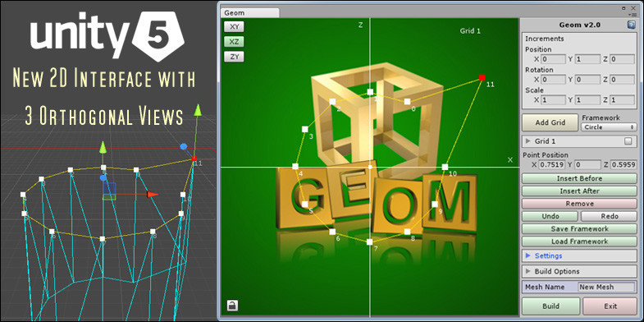Click Insert After button
Viewport: 644px width, 322px height.
[579, 191]
